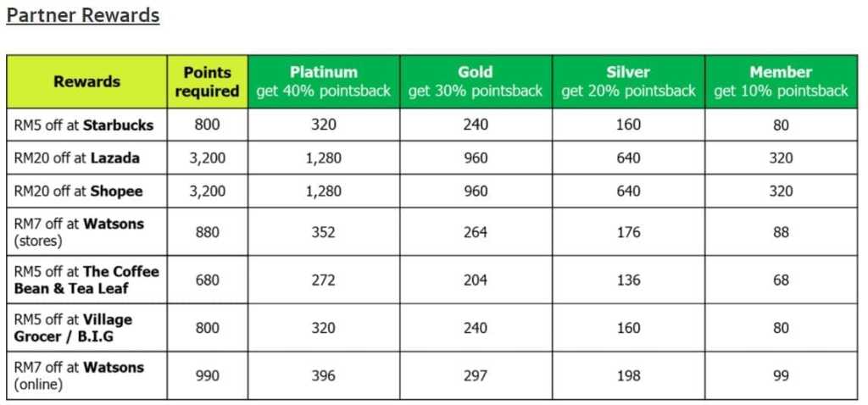Click RM20 off at Lazada reward

(77, 158)
